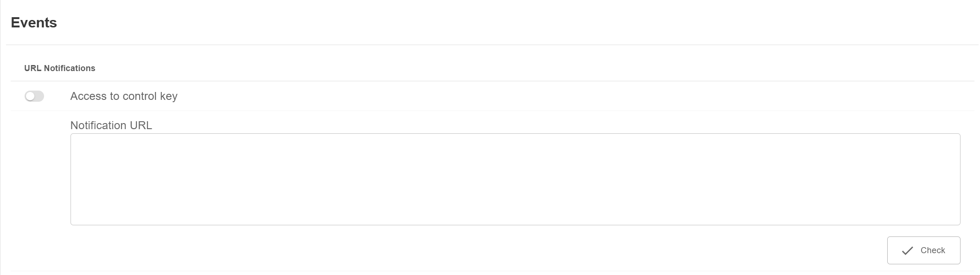Click the empty area of the URL textarea
Image resolution: width=980 pixels, height=275 pixels.
click(515, 179)
